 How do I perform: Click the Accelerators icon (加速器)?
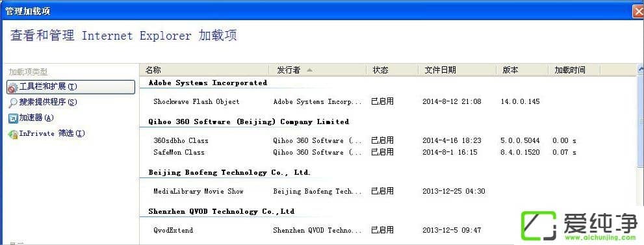(x=13, y=118)
